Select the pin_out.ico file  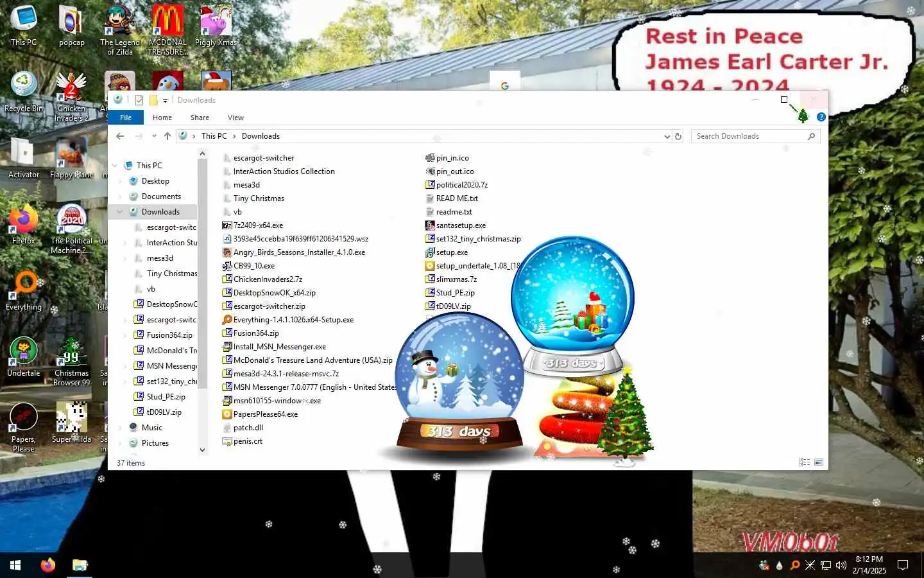450,171
